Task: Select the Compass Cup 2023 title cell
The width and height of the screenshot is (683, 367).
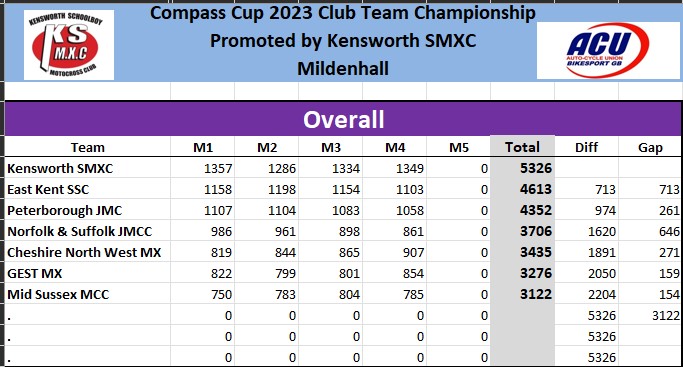Action: [x=343, y=13]
